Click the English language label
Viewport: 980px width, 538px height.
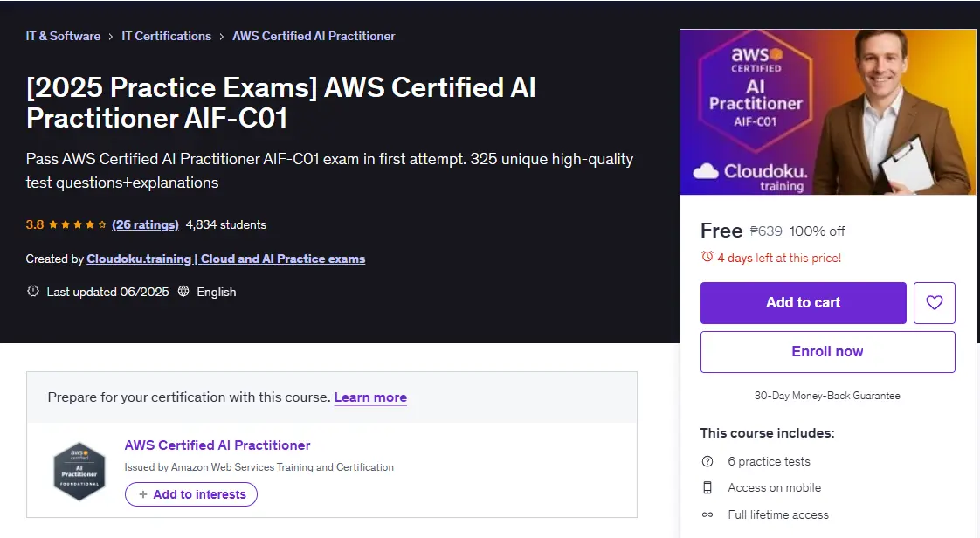click(x=217, y=292)
